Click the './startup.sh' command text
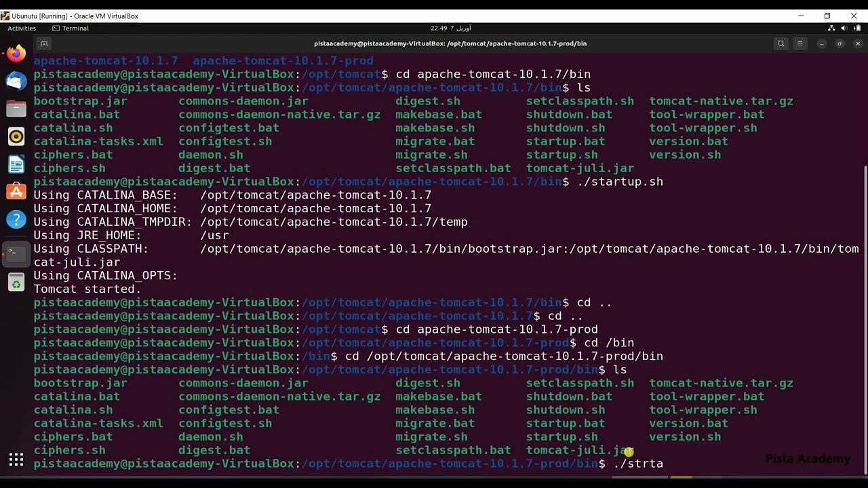 click(620, 182)
